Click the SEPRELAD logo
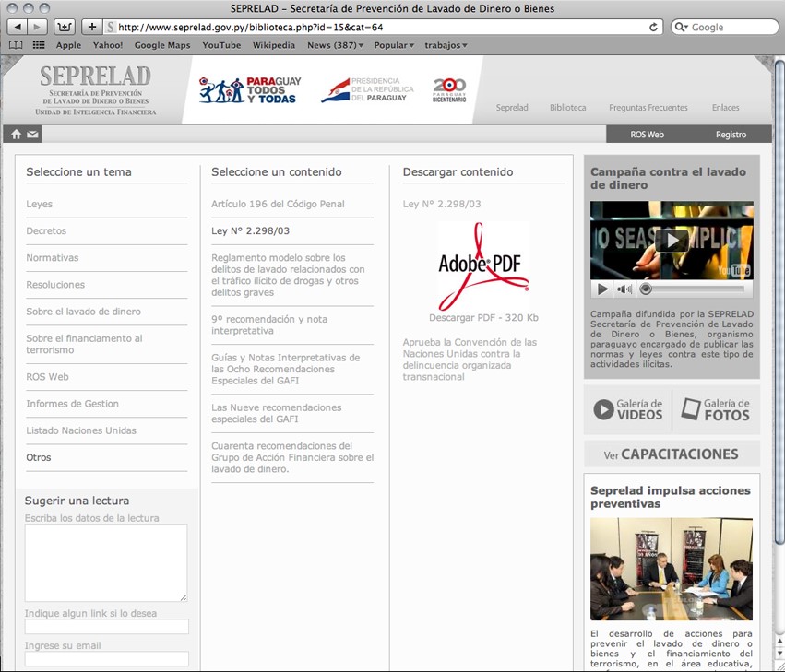This screenshot has width=785, height=672. point(95,90)
